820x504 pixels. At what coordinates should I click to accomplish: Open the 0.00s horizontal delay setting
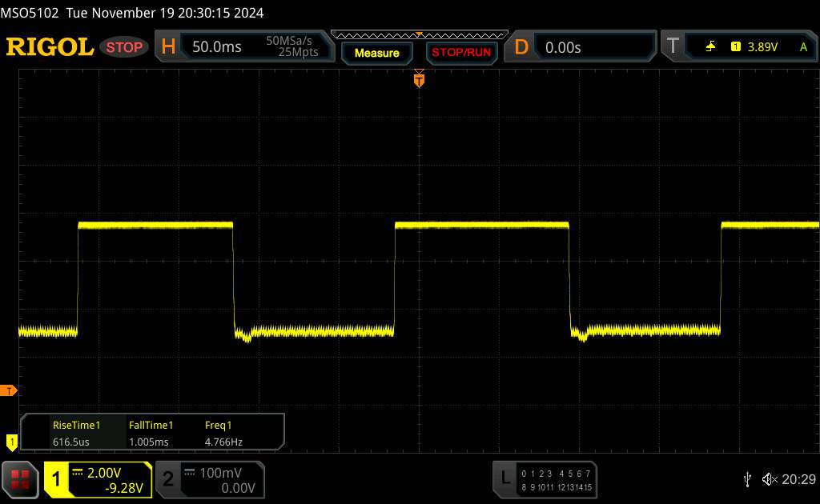(x=563, y=47)
